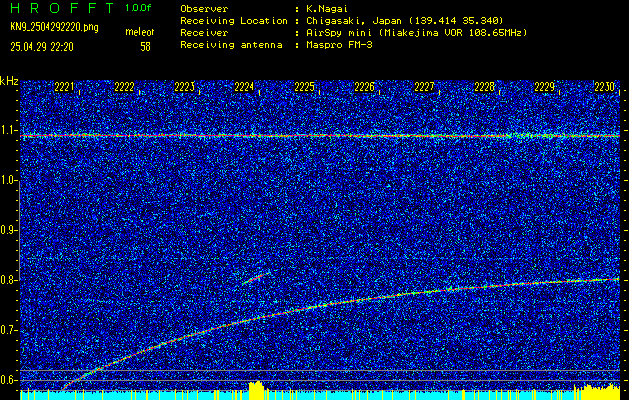Click the yellow signal level burst under 2224
This screenshot has height=400, width=629.
256,390
